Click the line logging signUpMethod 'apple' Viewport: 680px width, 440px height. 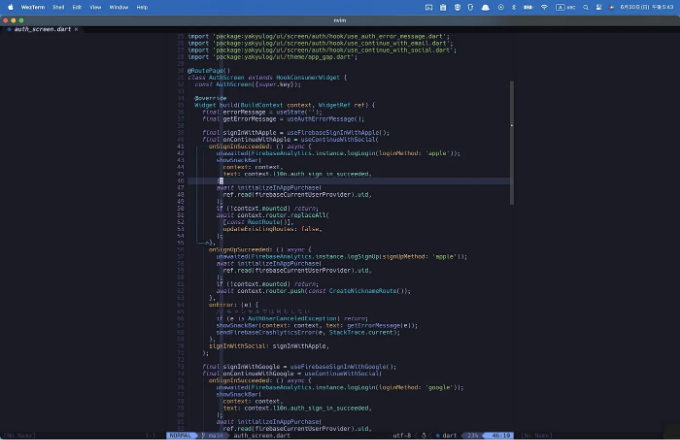pos(342,257)
